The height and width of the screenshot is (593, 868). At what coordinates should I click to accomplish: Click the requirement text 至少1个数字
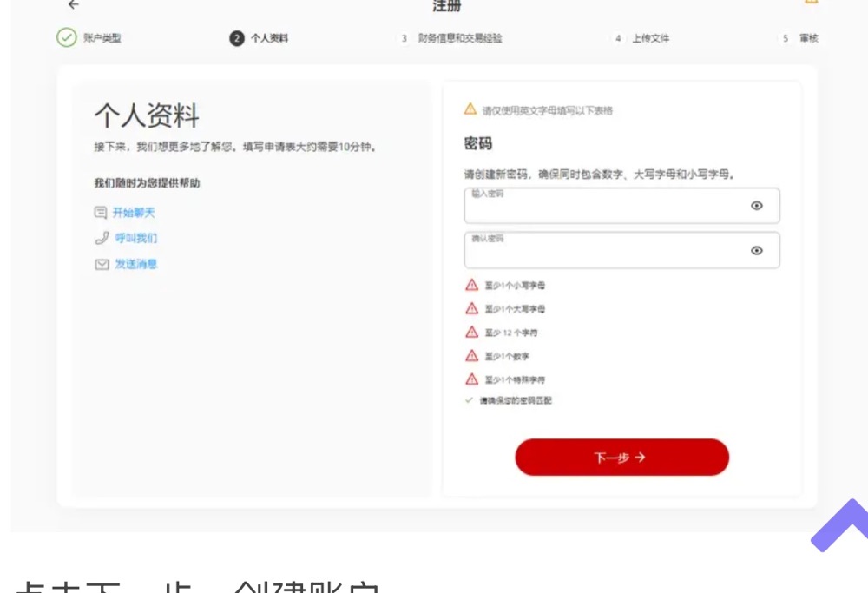(507, 356)
